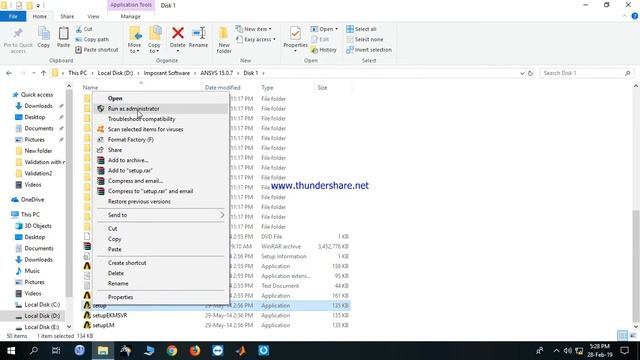Sort by Type column header
The height and width of the screenshot is (360, 640).
[267, 87]
